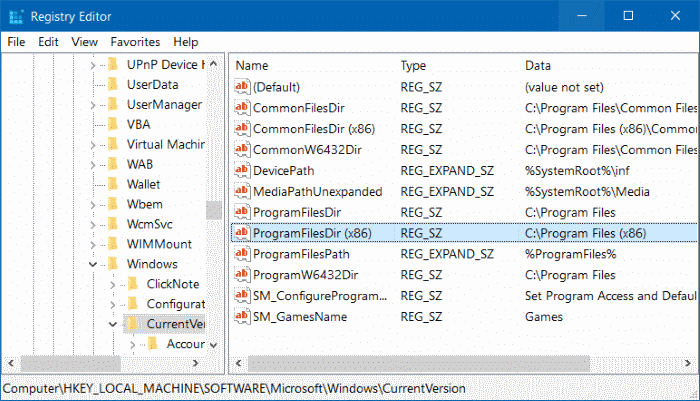Viewport: 700px width, 401px height.
Task: Select the Wallet tree key
Action: point(143,184)
